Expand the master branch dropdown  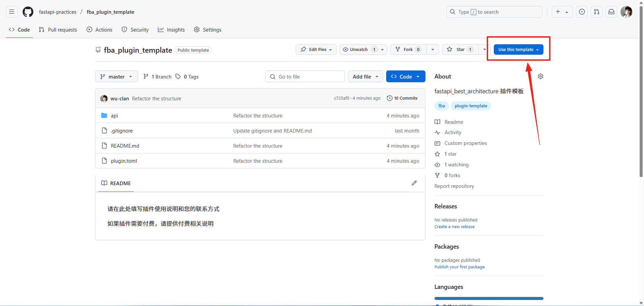[116, 76]
